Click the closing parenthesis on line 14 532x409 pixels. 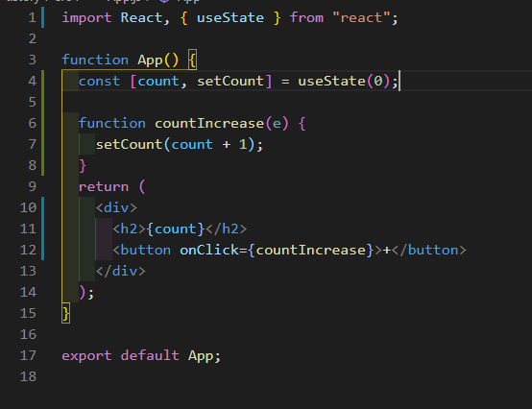[x=83, y=292]
